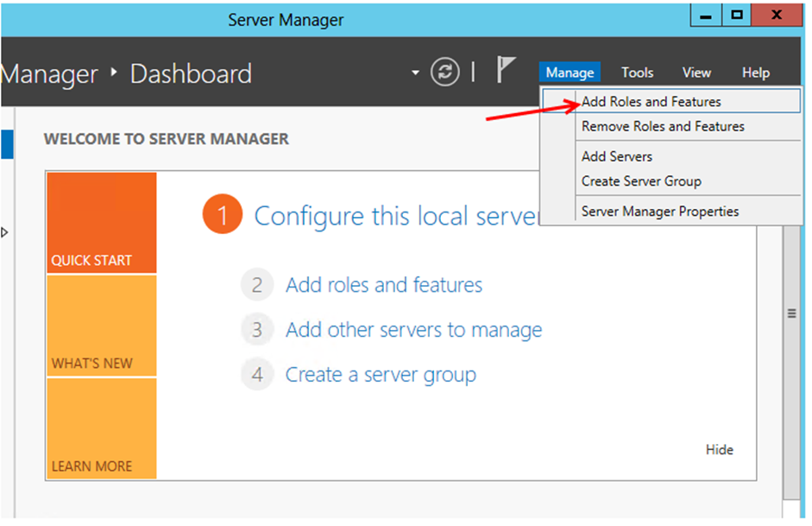Choose Create Server Group menu entry
Screen dimensions: 812x526
tap(671, 181)
